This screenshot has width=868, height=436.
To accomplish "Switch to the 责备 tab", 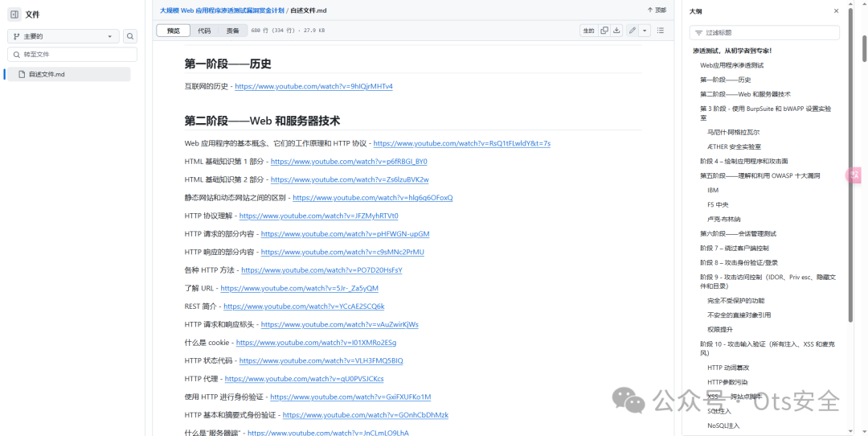I will point(232,31).
